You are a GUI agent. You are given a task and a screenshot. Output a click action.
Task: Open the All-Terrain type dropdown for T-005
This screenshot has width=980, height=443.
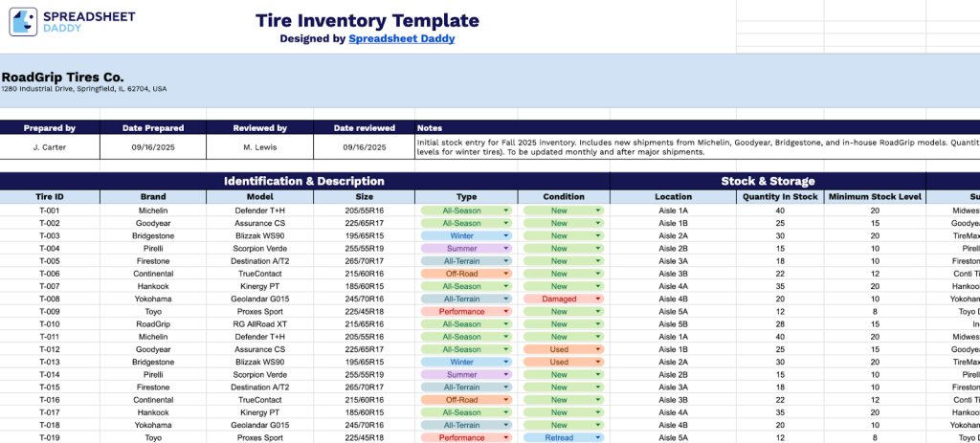pyautogui.click(x=466, y=261)
